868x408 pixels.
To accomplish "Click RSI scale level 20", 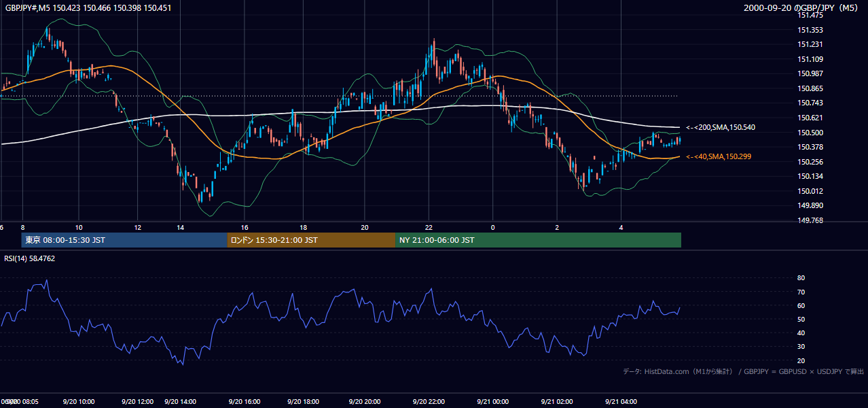I will [x=801, y=360].
